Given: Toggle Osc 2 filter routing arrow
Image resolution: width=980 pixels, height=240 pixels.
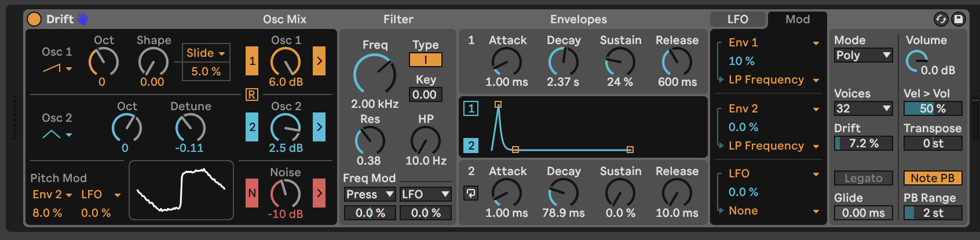Looking at the screenshot, I should point(319,127).
